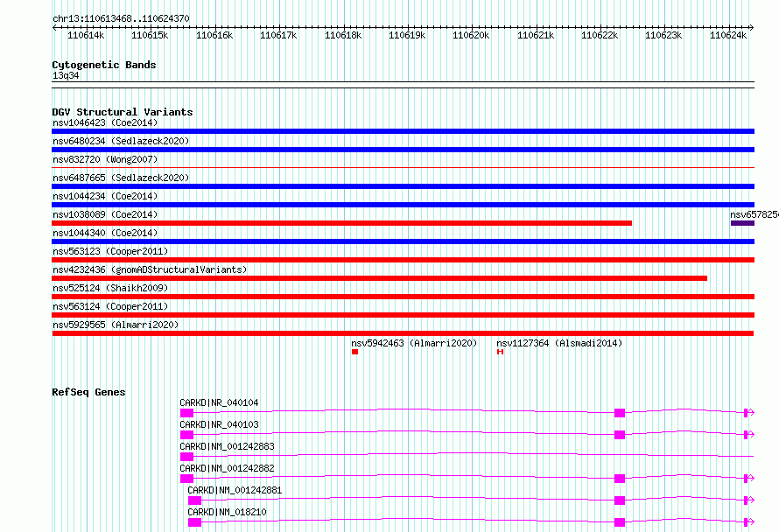Click middle exon box of CARKD|NM_018210
The width and height of the screenshot is (779, 532).
coord(620,522)
